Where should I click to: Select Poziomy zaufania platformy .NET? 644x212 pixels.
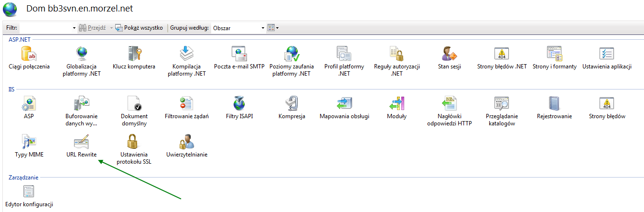(x=291, y=62)
